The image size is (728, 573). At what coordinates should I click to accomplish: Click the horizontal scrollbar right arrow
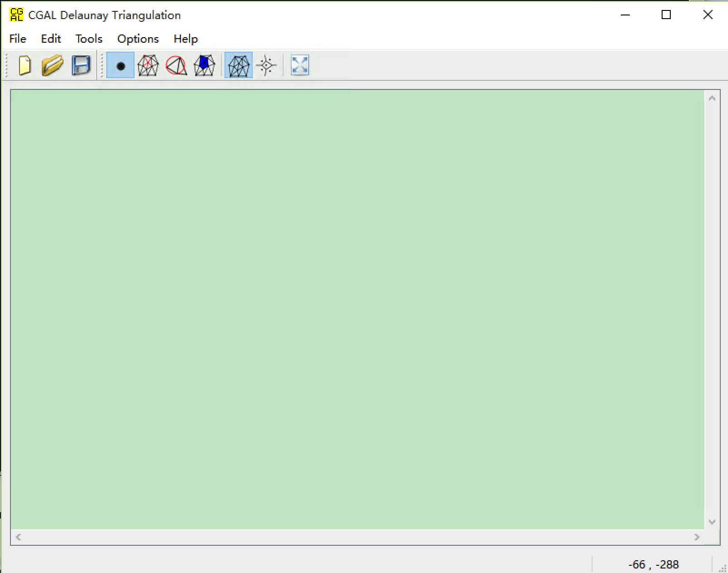pos(697,537)
